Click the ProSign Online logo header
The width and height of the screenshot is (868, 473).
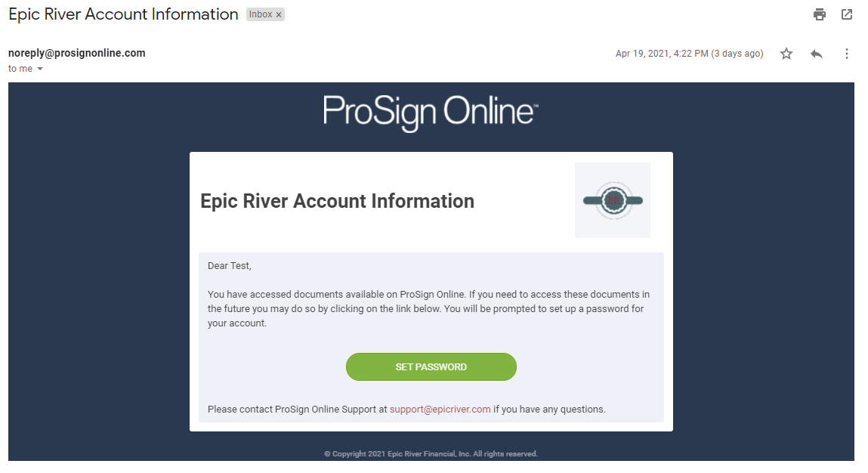coord(431,113)
